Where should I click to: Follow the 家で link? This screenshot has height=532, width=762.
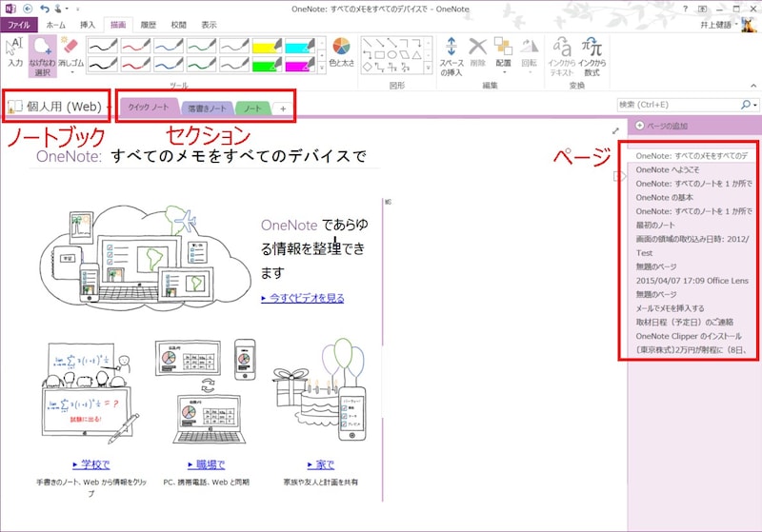point(321,464)
